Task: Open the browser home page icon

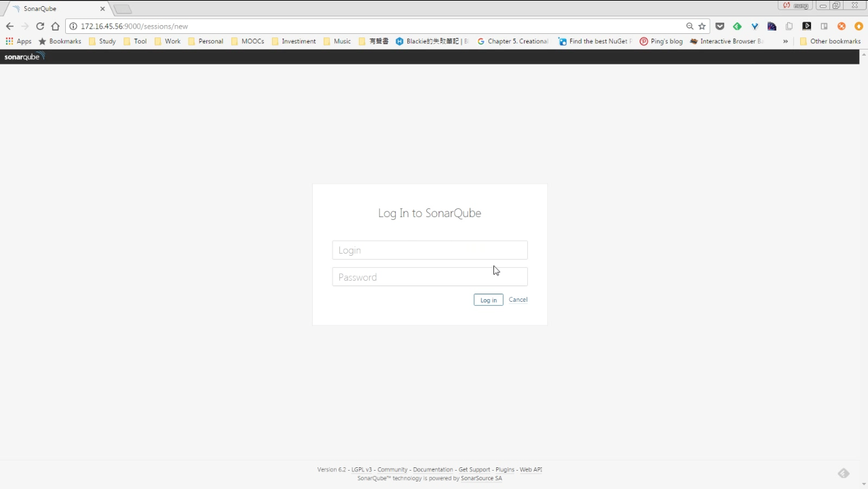Action: (x=56, y=26)
